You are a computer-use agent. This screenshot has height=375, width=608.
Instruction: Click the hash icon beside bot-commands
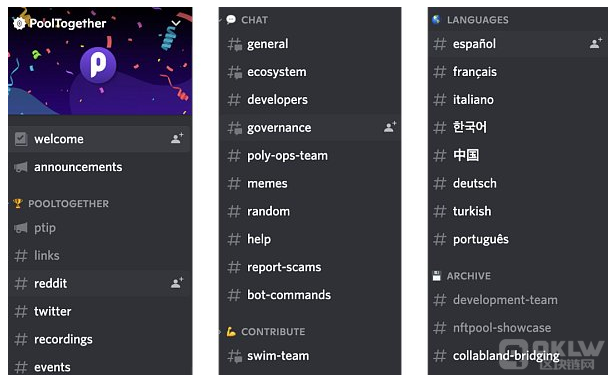(234, 295)
